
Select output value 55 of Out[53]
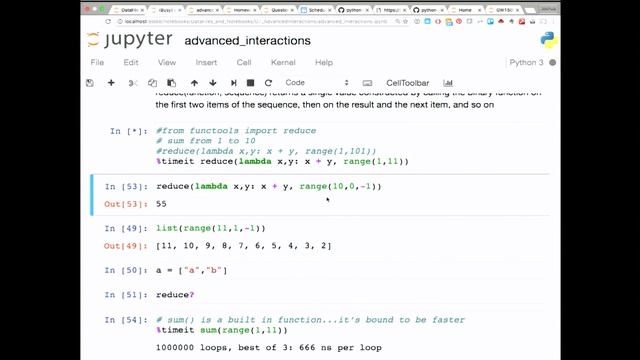coord(161,204)
